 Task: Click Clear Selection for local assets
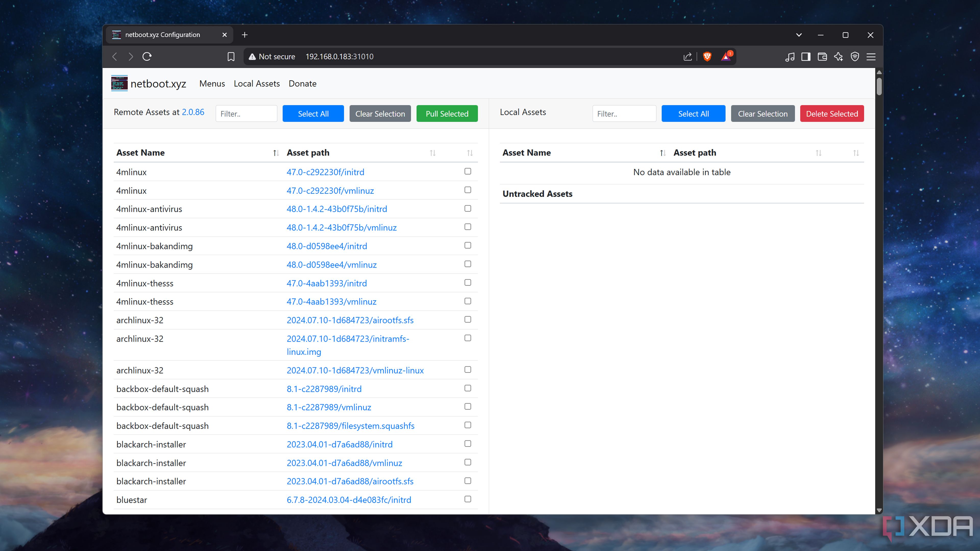763,114
